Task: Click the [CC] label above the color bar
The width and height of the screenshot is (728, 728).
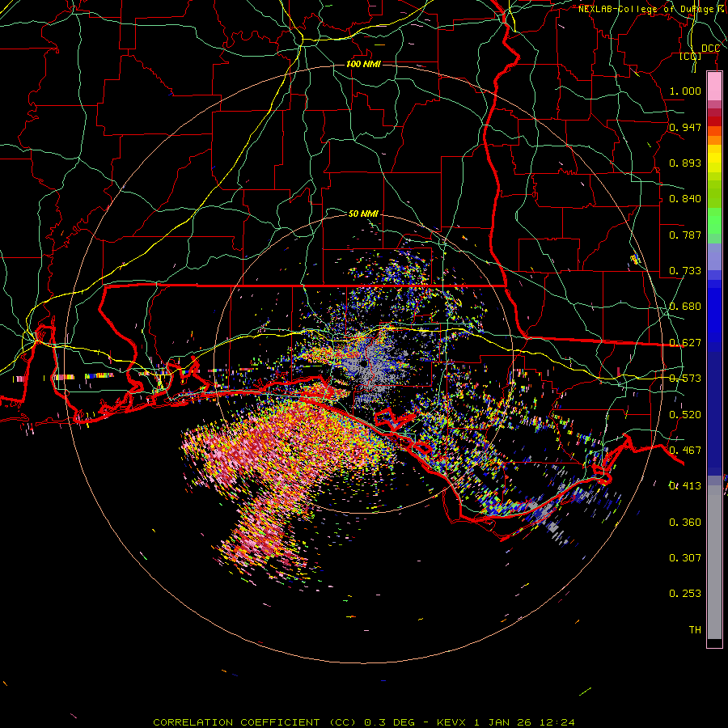Action: click(691, 57)
